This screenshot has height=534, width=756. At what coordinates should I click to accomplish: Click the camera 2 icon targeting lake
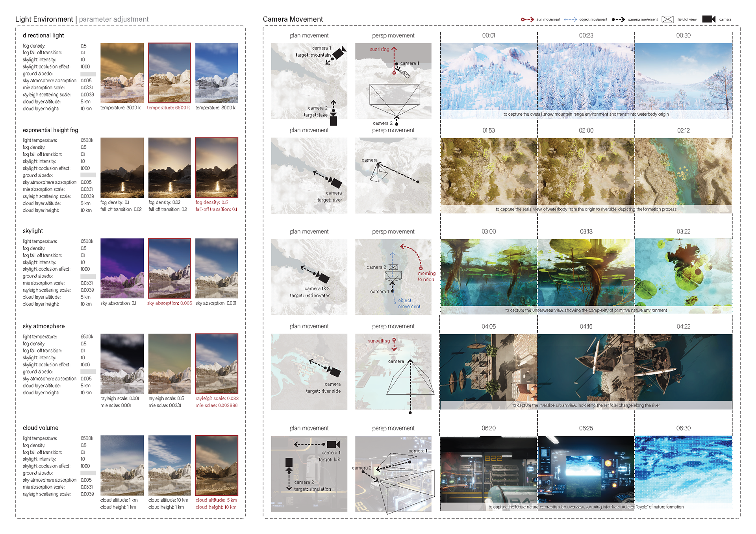tap(334, 120)
